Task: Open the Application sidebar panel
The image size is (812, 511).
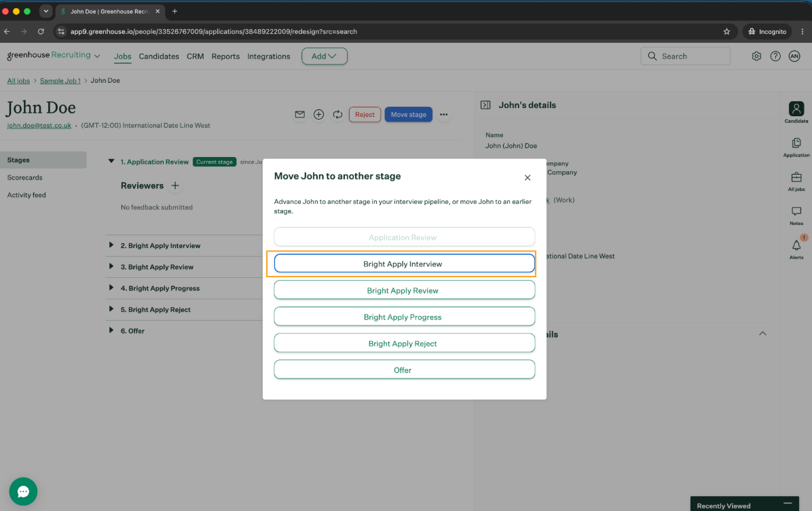Action: point(796,147)
